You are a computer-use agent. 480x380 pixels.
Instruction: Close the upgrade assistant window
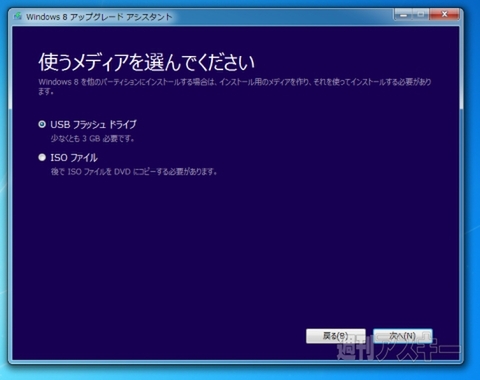coord(445,15)
